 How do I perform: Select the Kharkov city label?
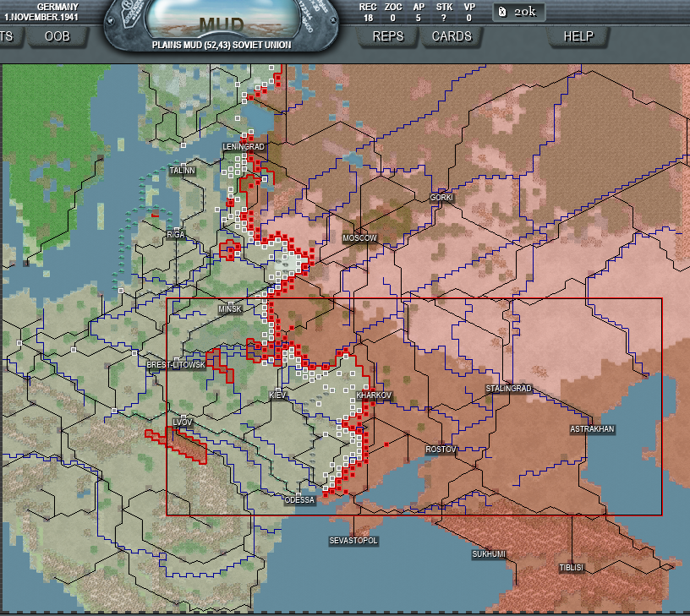click(x=375, y=395)
